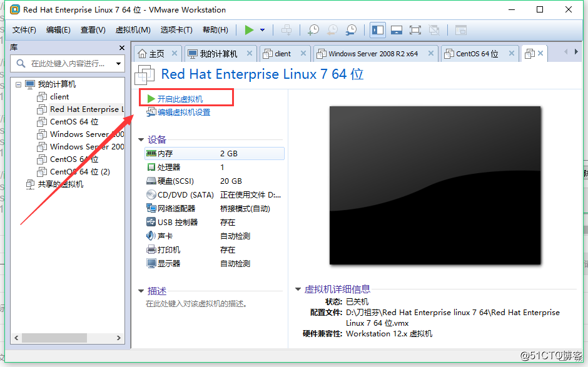Viewport: 588px width, 367px height.
Task: Close the client tab
Action: tap(303, 54)
